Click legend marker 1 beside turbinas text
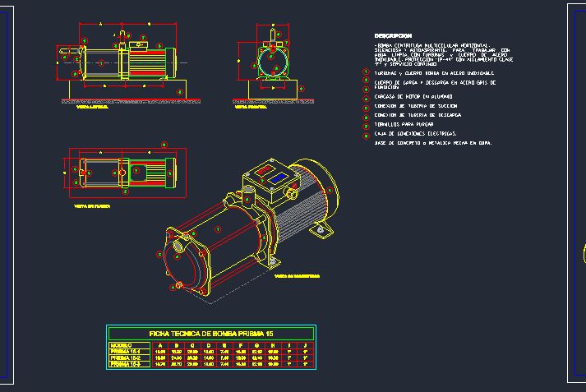Image resolution: width=586 pixels, height=392 pixels. click(x=367, y=73)
